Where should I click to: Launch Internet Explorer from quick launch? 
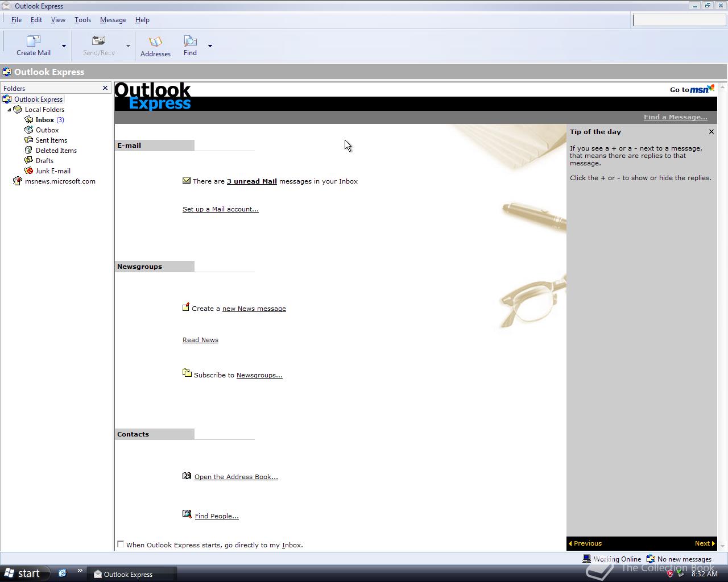tap(63, 573)
